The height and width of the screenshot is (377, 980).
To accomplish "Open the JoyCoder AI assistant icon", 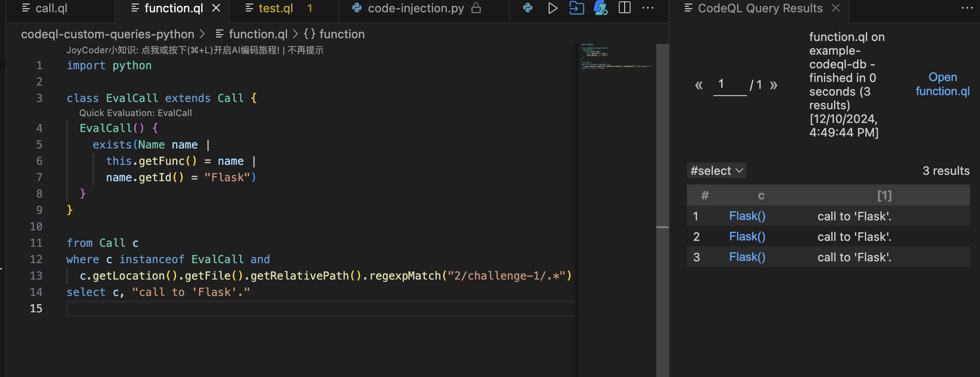I will coord(601,8).
